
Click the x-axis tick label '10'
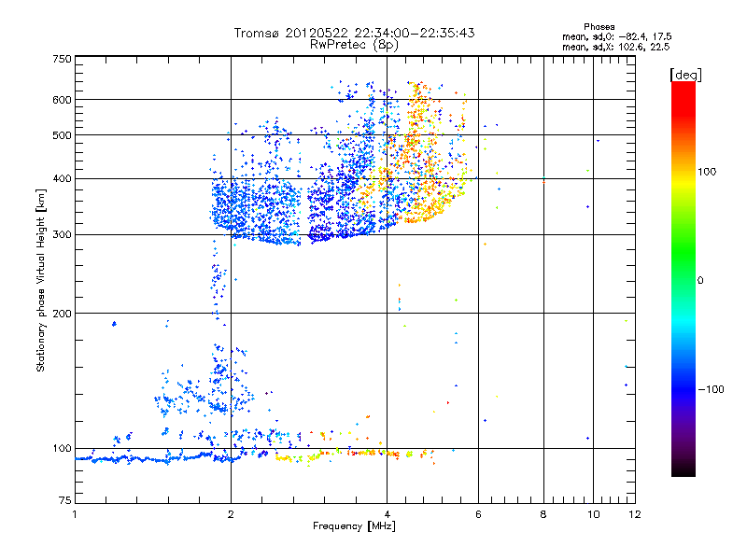(593, 514)
